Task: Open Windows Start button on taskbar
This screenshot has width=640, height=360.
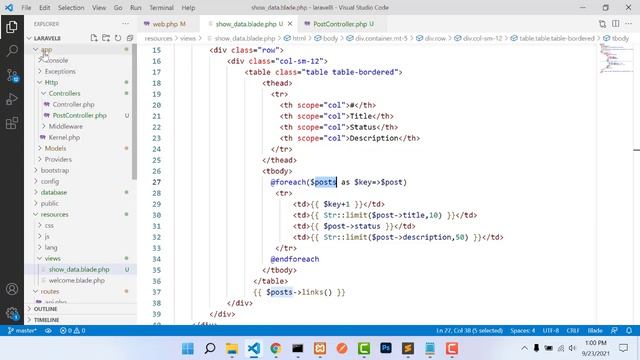Action: pos(188,348)
